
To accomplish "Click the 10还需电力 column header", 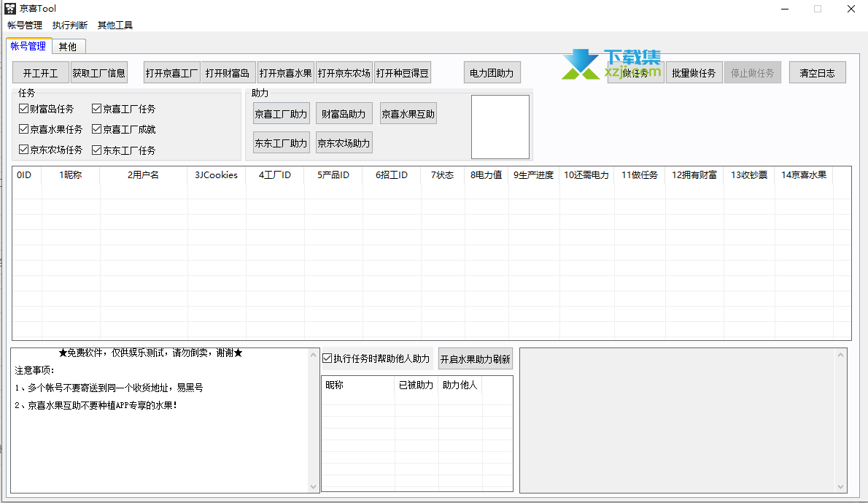I will tap(586, 175).
